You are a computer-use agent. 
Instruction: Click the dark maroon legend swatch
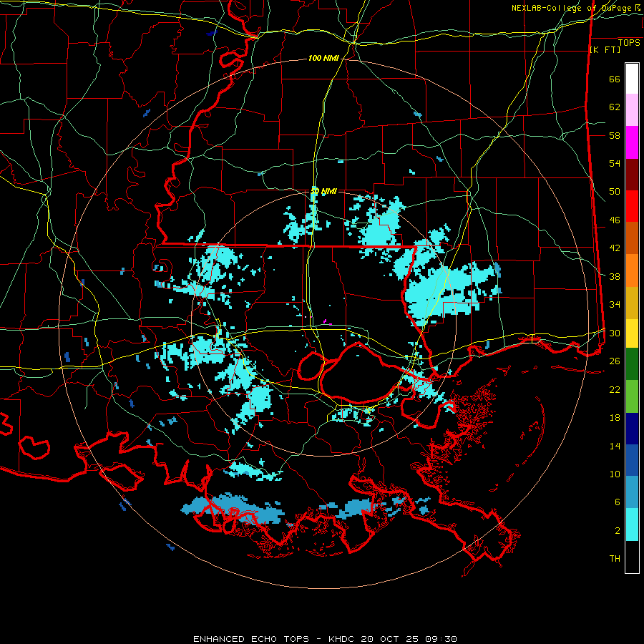click(x=632, y=175)
